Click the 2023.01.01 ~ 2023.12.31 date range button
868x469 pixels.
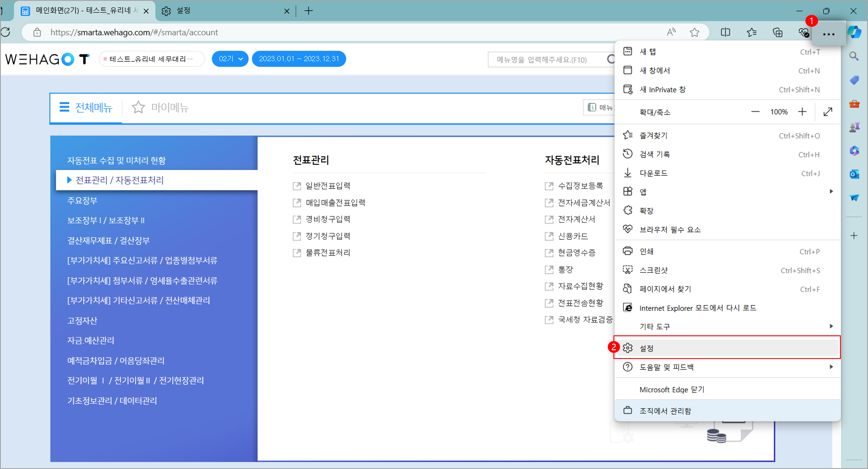pyautogui.click(x=299, y=59)
